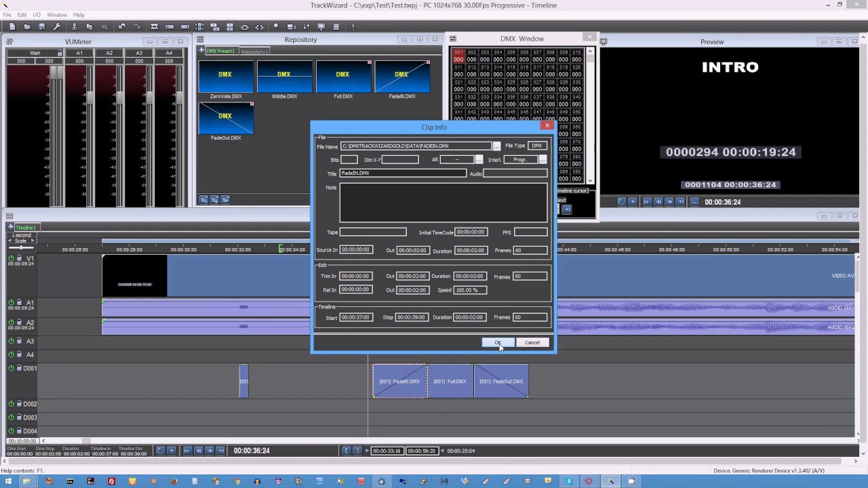
Task: Select the FadeOut.DMX clip on timeline
Action: tap(501, 381)
